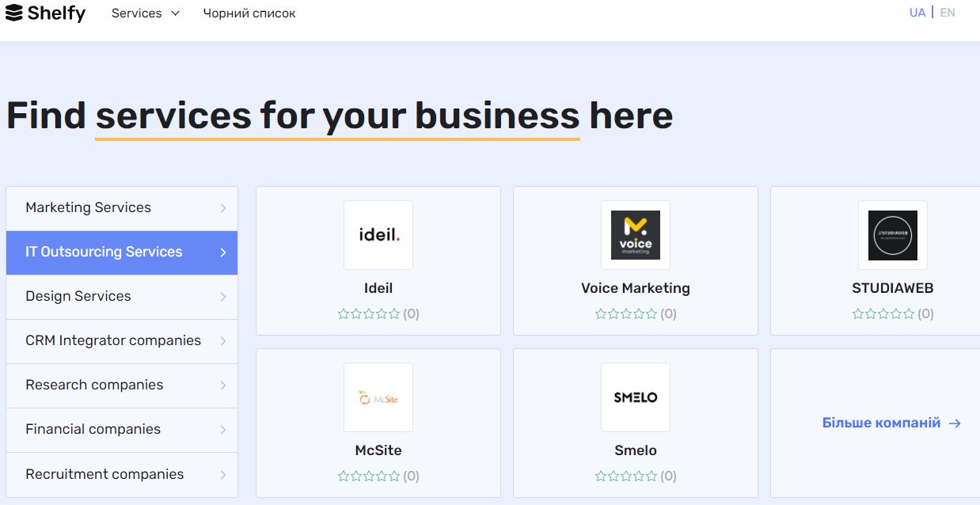The image size is (980, 505).
Task: Select IT Outsourcing Services category
Action: (104, 252)
